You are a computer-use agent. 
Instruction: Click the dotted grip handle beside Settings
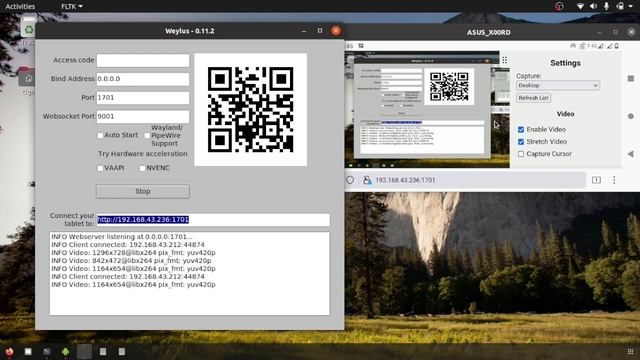[504, 60]
